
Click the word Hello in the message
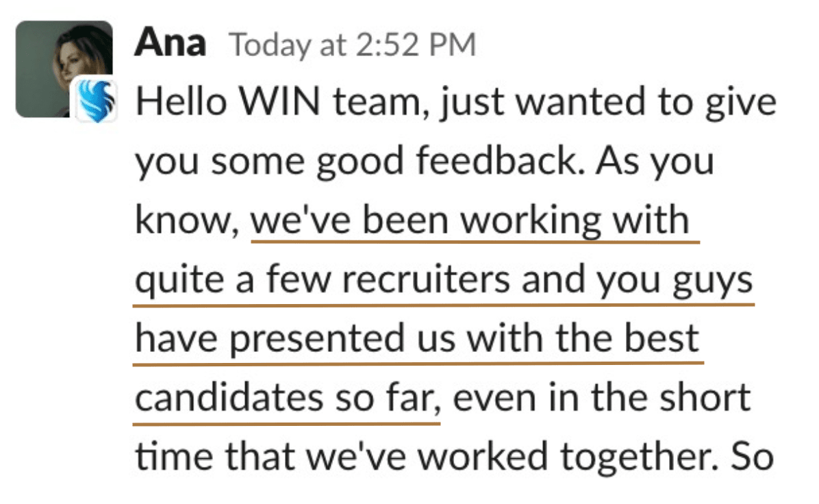pos(178,103)
